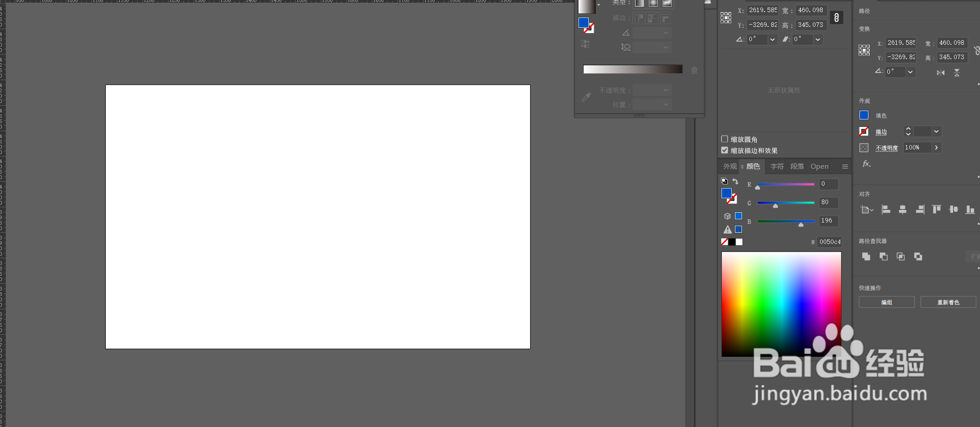Toggle constrain width and height proportions link
980x427 pixels.
[x=837, y=17]
